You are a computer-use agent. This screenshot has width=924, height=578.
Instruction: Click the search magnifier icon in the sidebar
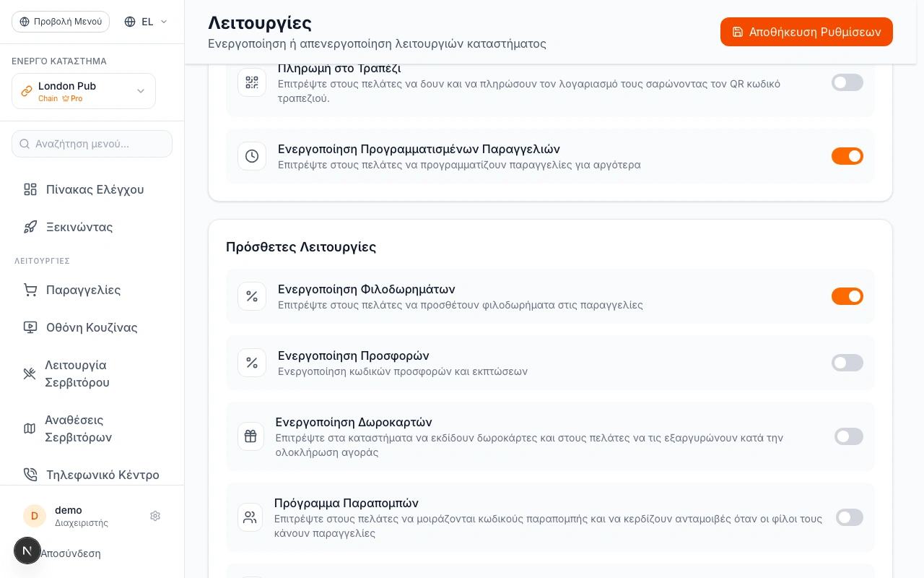coord(25,144)
